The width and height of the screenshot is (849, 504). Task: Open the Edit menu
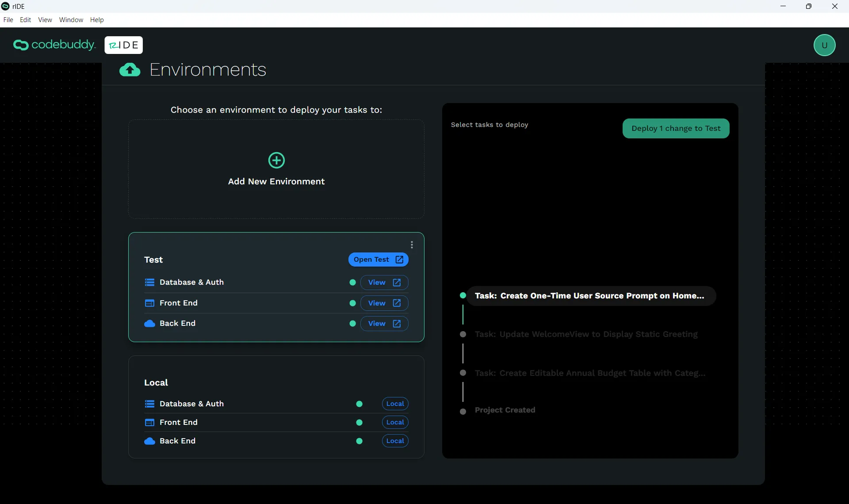pyautogui.click(x=26, y=20)
